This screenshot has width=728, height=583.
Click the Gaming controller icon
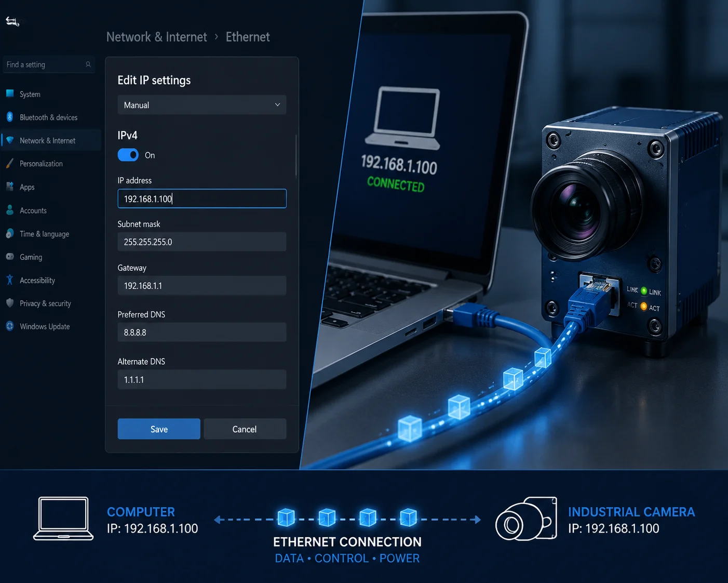(x=10, y=257)
